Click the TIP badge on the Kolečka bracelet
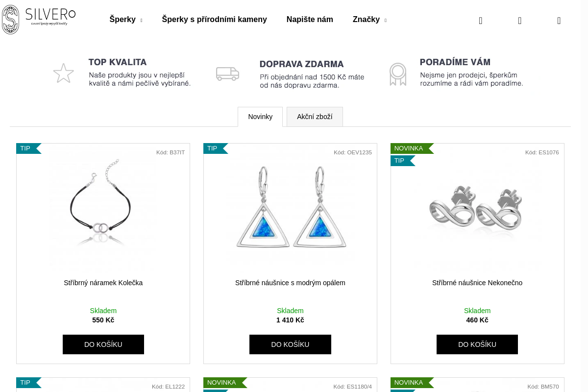 pos(26,148)
